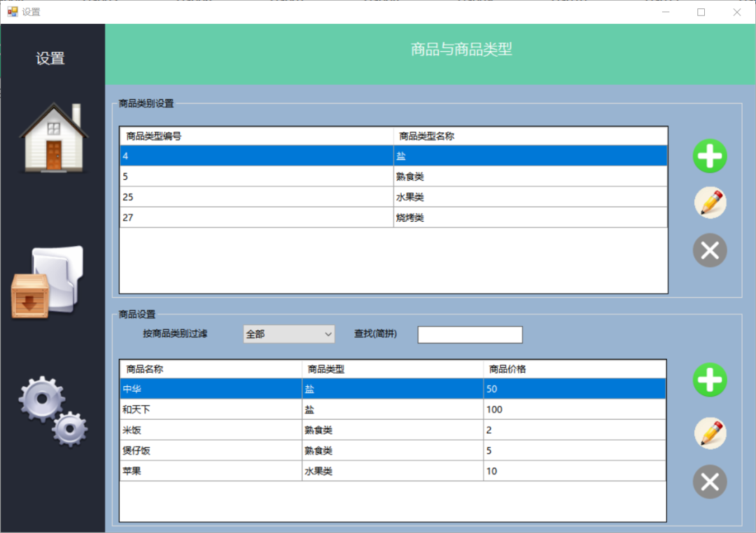This screenshot has width=756, height=533.
Task: Expand the 按商品类别过滤 dropdown showing 全部
Action: coord(289,334)
